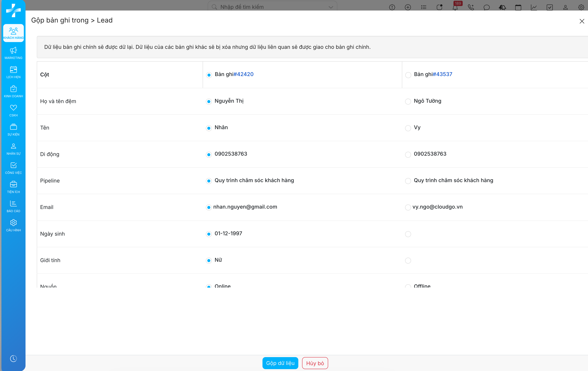Click the notification bell with 189 badge
Screen dimensions: 588x371
(x=455, y=7)
